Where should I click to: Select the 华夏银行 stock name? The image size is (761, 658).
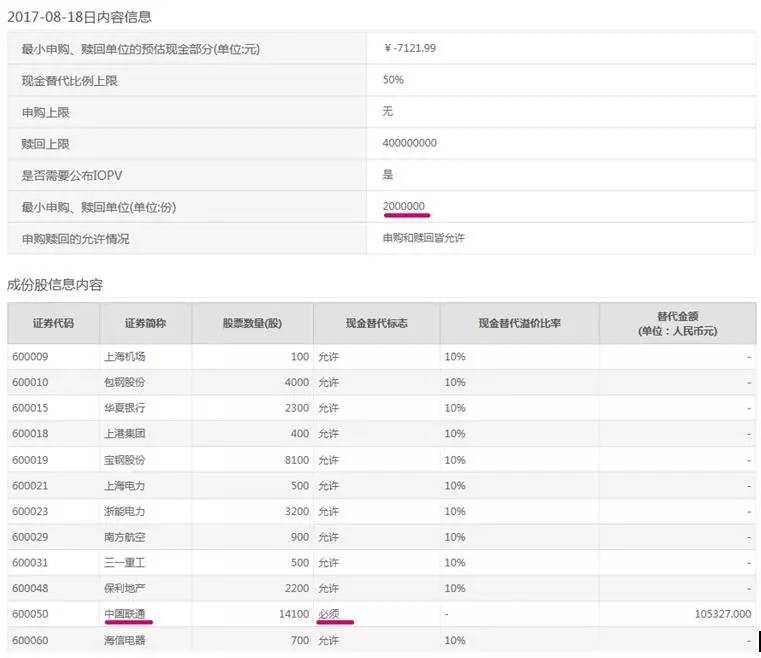point(125,408)
